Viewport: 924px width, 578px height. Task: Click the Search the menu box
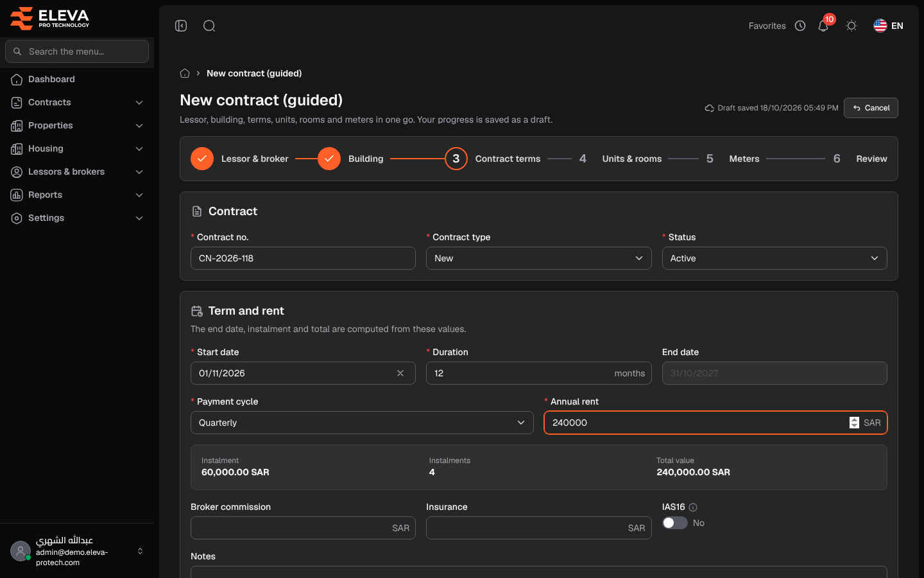(77, 51)
